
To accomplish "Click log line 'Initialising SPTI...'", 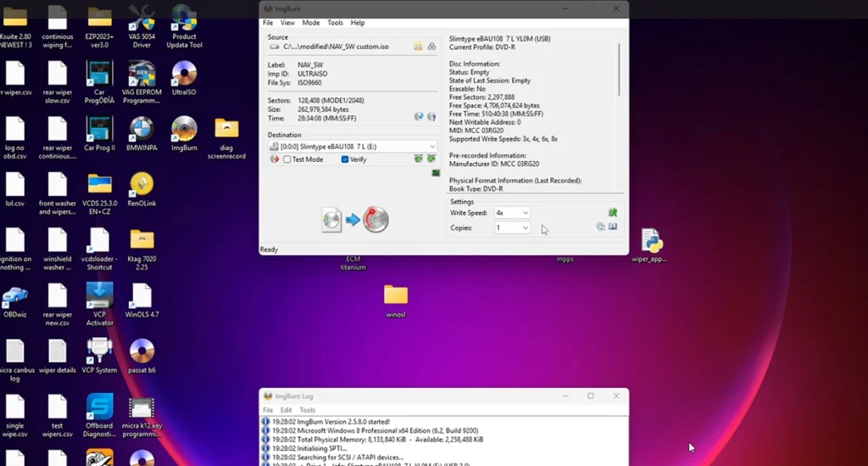I will pos(309,448).
